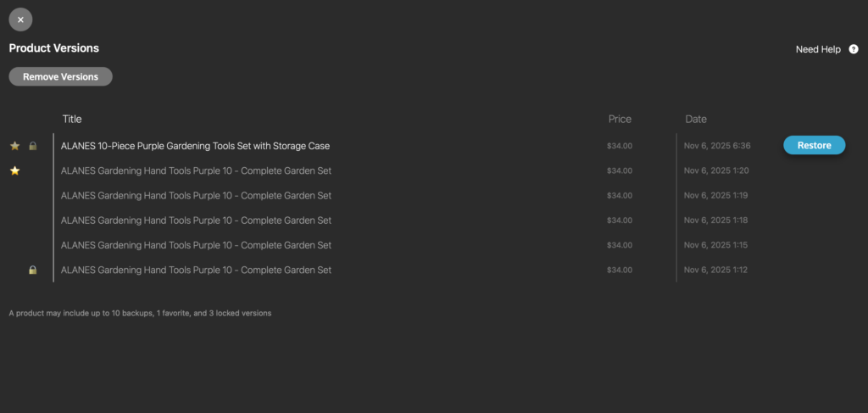The width and height of the screenshot is (868, 413).
Task: Click the date Nov 6, 2025 1:12
Action: click(x=717, y=270)
